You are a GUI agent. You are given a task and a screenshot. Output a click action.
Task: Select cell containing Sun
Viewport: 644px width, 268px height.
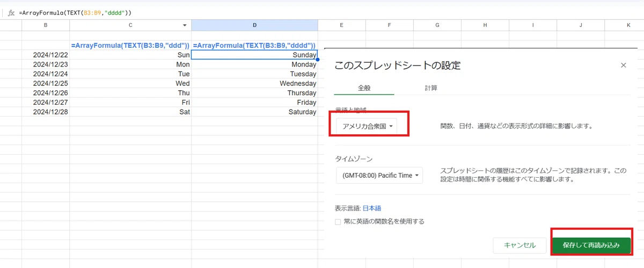(x=130, y=55)
